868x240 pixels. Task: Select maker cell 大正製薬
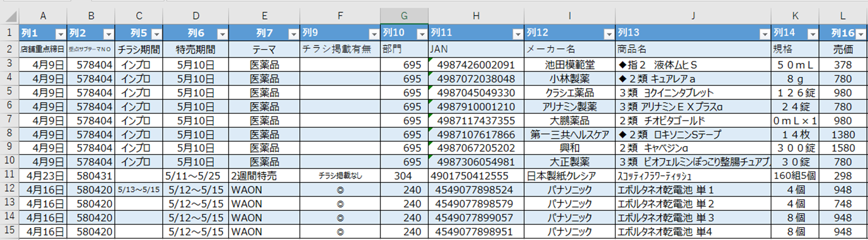click(x=570, y=162)
